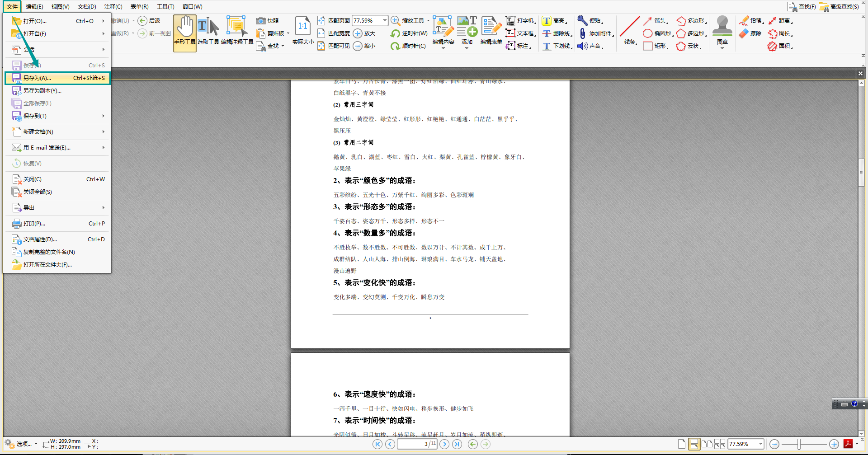This screenshot has height=455, width=868.
Task: Select the Distance measuring tool (距离)
Action: pyautogui.click(x=780, y=21)
